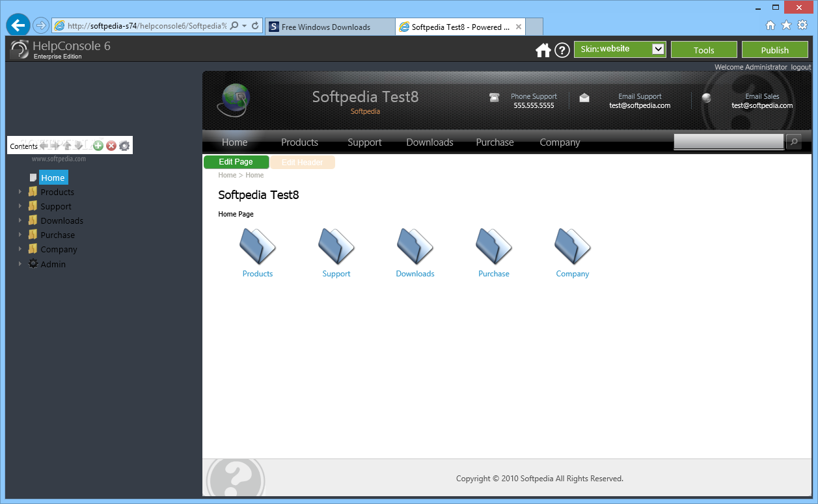
Task: Click the browser address bar URL
Action: coord(147,26)
